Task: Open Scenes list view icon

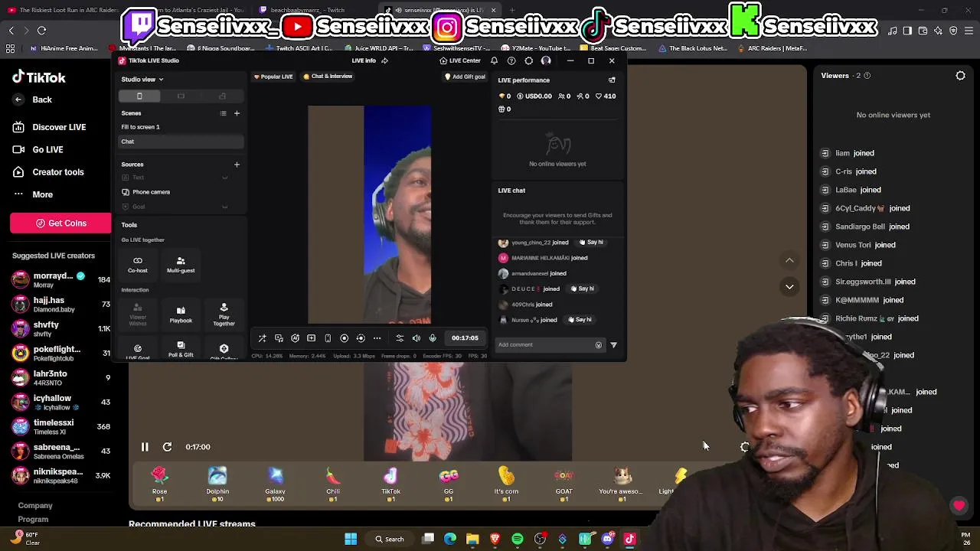Action: coord(223,113)
